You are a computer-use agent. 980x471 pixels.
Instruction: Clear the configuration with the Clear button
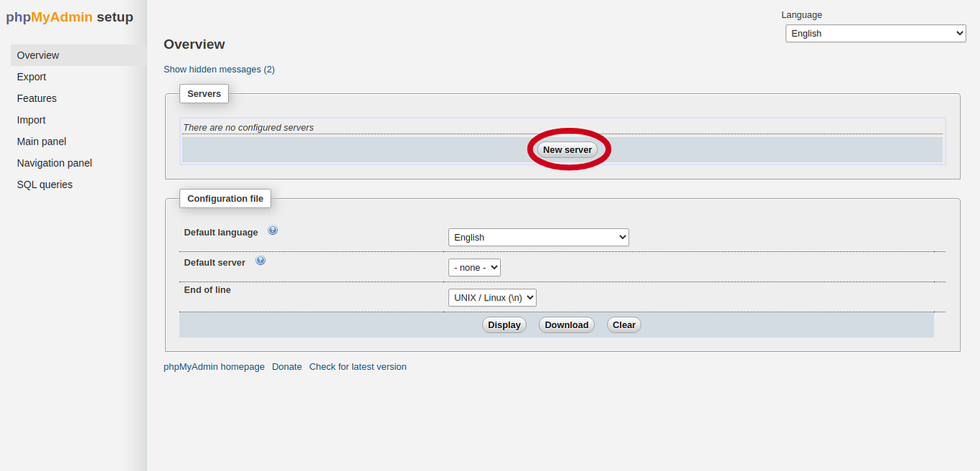(624, 324)
